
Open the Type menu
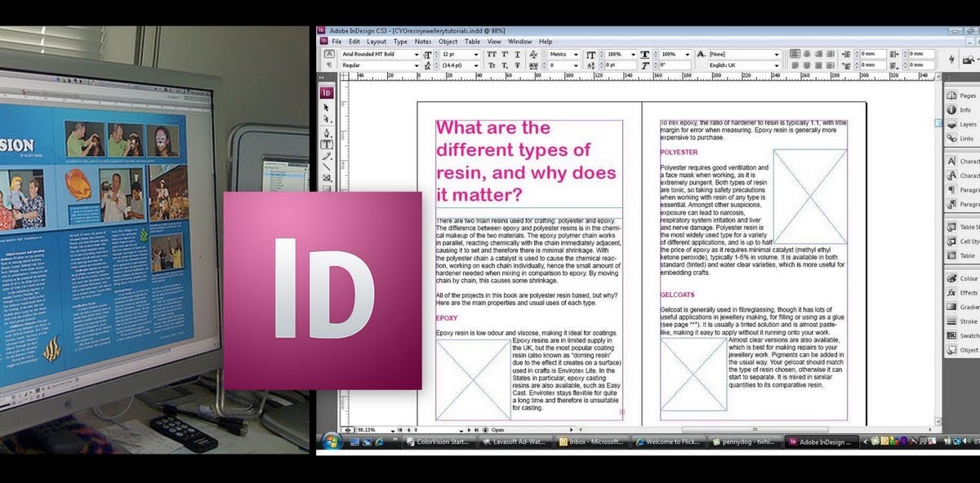click(x=400, y=41)
